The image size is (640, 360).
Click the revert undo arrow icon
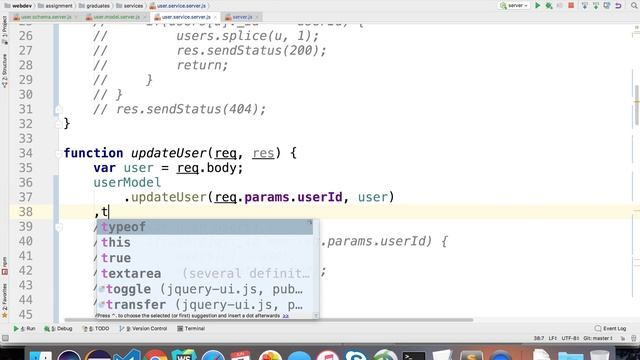coord(618,6)
